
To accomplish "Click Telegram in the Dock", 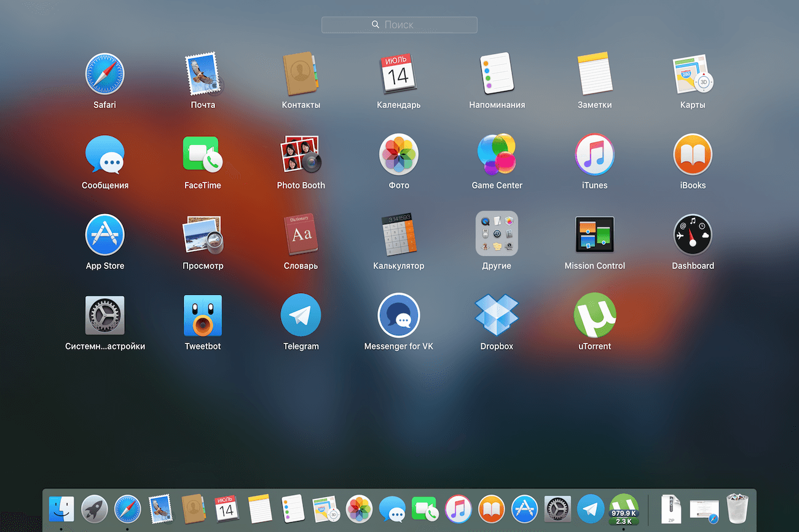I will (x=591, y=509).
